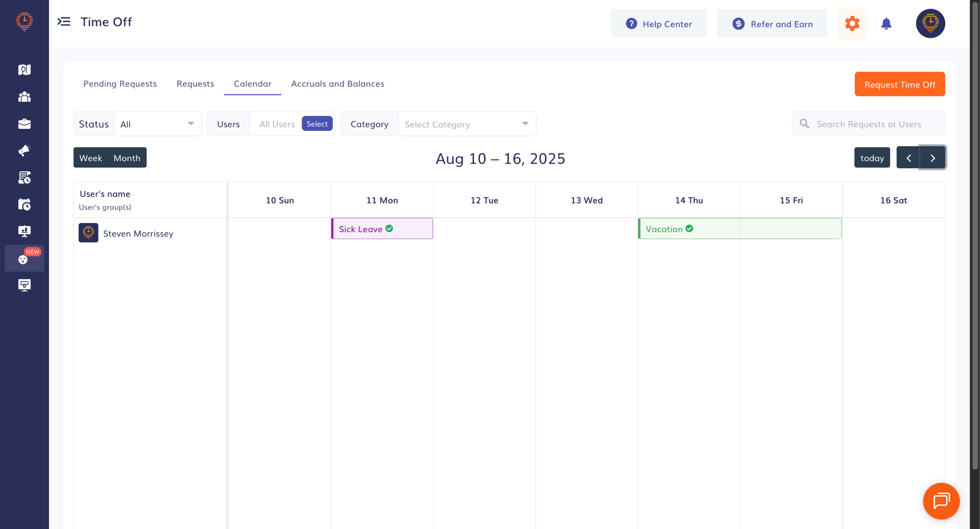Image resolution: width=980 pixels, height=529 pixels.
Task: Switch to Pending Requests tab
Action: (x=120, y=84)
